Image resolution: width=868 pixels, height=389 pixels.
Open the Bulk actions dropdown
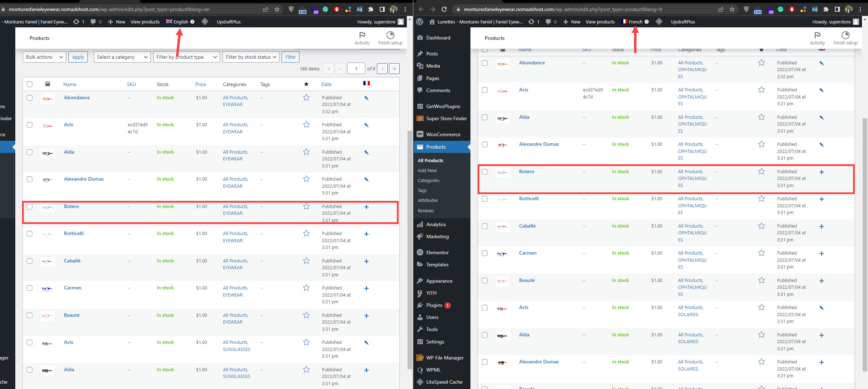click(44, 57)
